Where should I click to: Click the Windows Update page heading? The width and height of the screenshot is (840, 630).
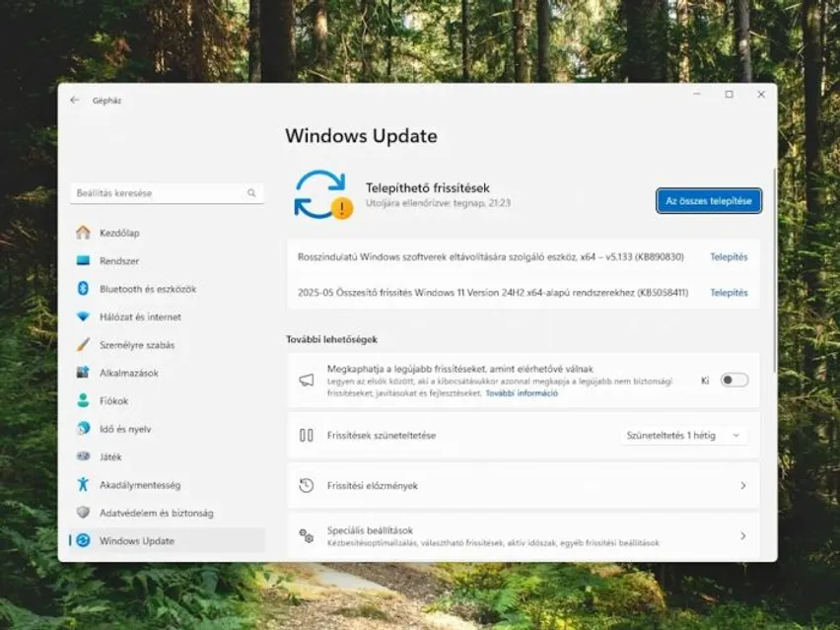(361, 136)
